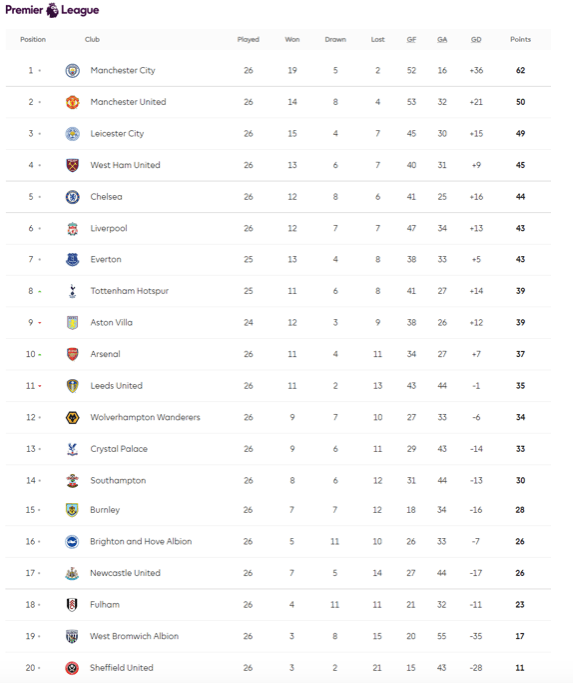The image size is (573, 683).
Task: Open the Sheffield United club link
Action: tap(122, 668)
